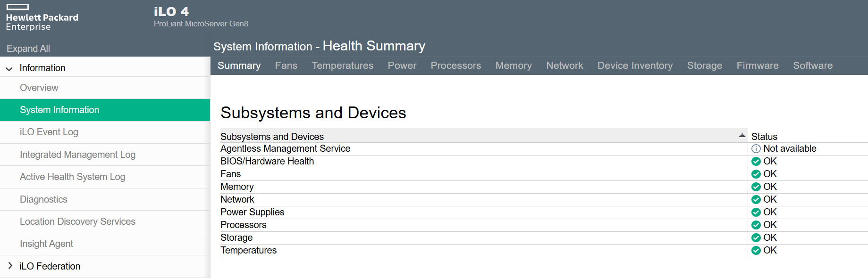Image resolution: width=868 pixels, height=278 pixels.
Task: Open the Diagnostics menu entry
Action: pyautogui.click(x=43, y=199)
